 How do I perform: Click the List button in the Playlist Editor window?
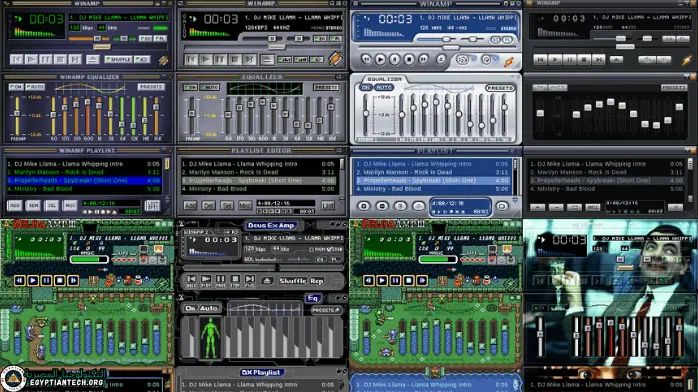328,206
